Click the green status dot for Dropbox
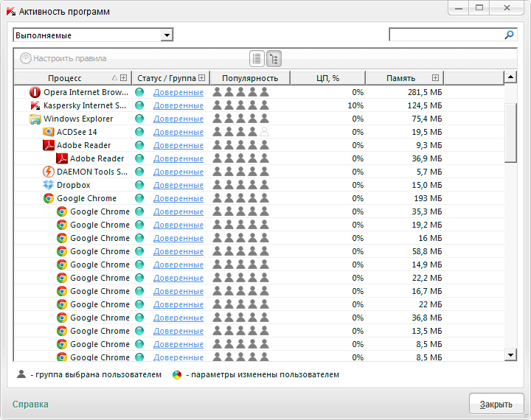 coord(139,185)
